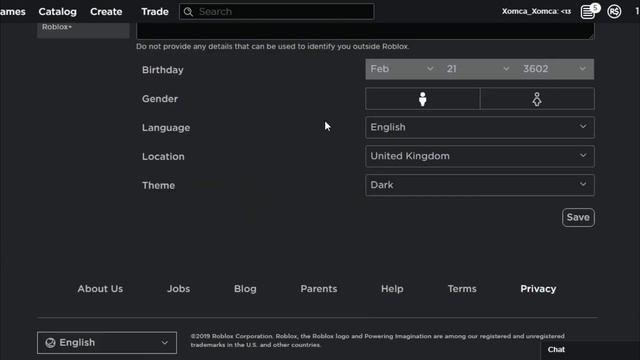This screenshot has width=640, height=360.
Task: Expand the Language dropdown set to English
Action: (480, 127)
